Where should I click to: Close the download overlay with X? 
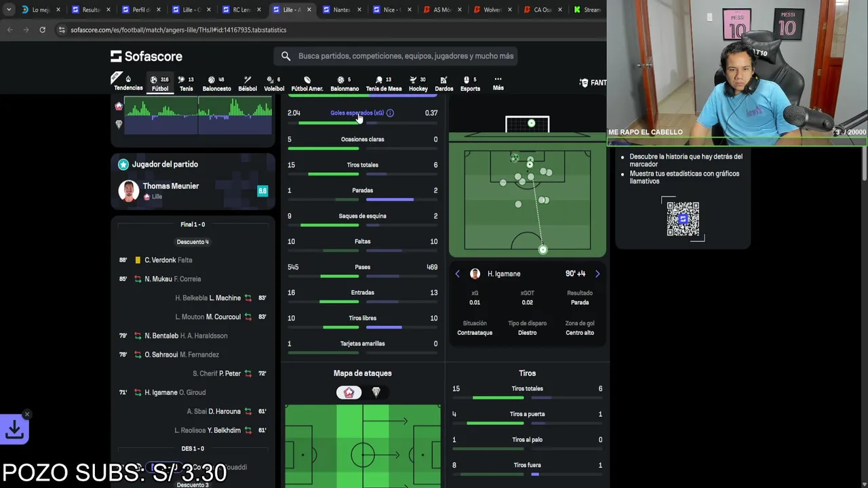pyautogui.click(x=27, y=414)
